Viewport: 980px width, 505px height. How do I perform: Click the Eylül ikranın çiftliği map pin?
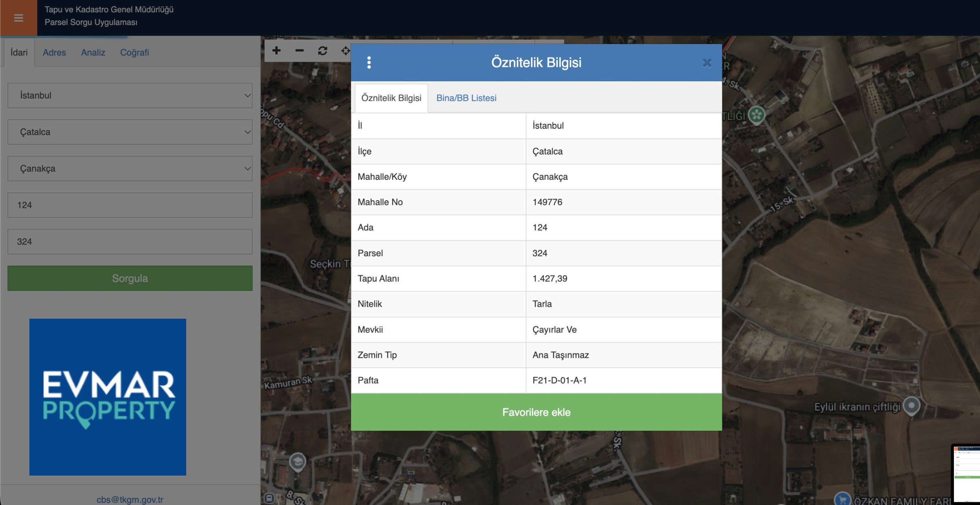click(911, 406)
